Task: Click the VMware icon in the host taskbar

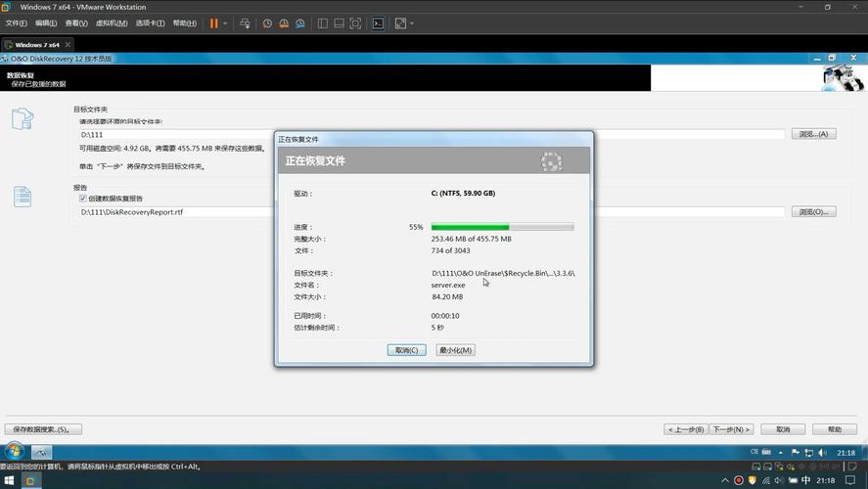Action: 30,480
